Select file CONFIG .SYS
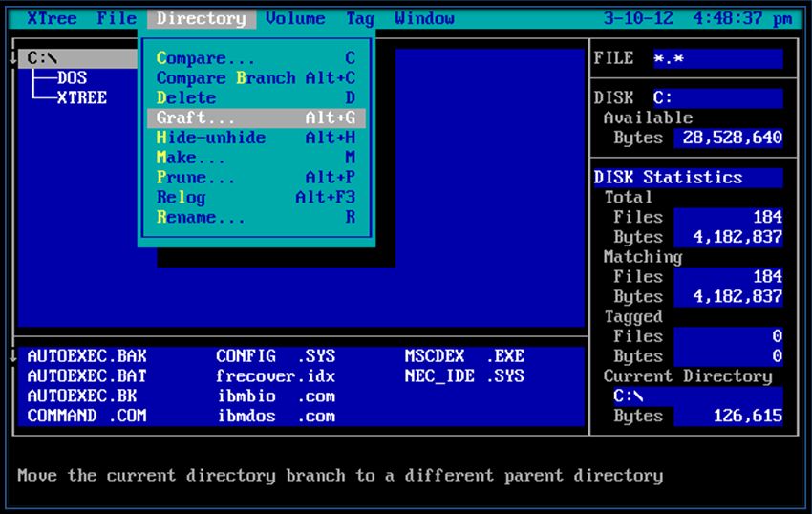The height and width of the screenshot is (514, 812). 276,356
